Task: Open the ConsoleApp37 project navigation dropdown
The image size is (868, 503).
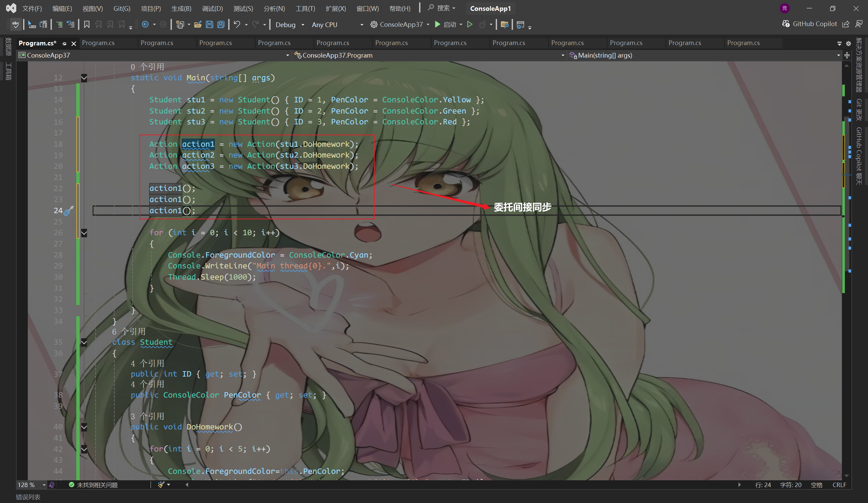Action: click(154, 55)
